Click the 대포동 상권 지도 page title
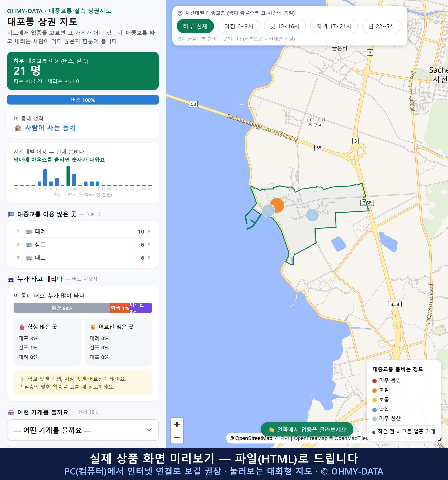The width and height of the screenshot is (448, 480). tap(42, 22)
